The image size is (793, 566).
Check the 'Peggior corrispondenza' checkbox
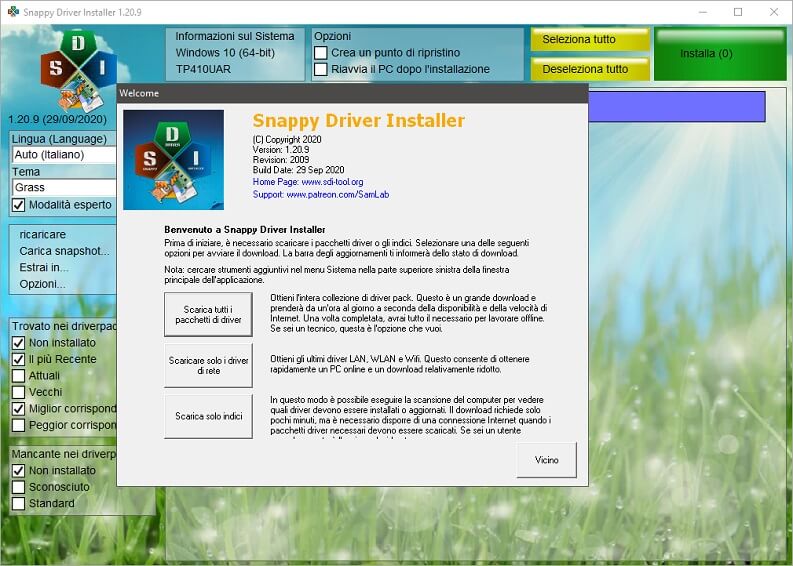pos(19,425)
